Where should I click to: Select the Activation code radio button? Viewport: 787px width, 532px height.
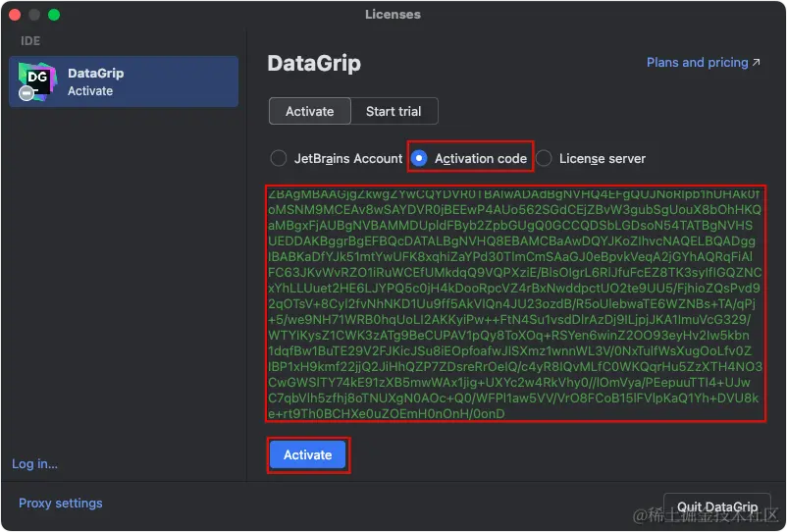[x=419, y=158]
